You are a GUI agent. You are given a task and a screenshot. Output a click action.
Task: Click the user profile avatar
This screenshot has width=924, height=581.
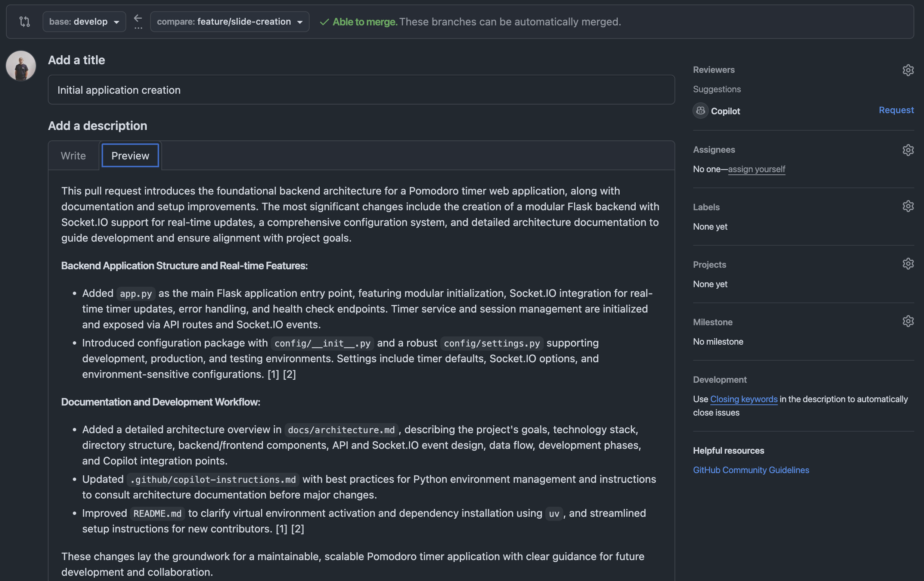(x=21, y=66)
